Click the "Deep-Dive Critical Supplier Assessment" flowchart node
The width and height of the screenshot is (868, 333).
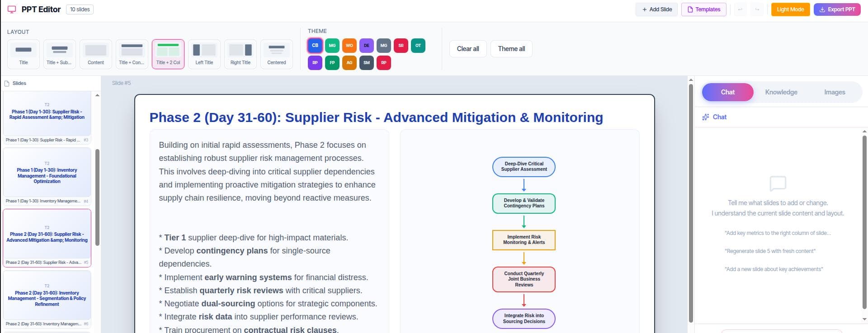point(524,167)
